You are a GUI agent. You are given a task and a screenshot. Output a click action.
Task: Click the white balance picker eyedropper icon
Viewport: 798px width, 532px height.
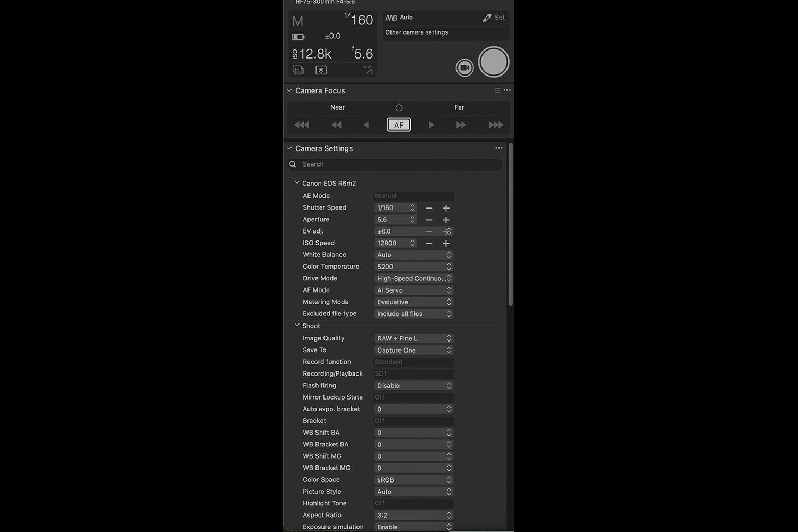(x=487, y=18)
